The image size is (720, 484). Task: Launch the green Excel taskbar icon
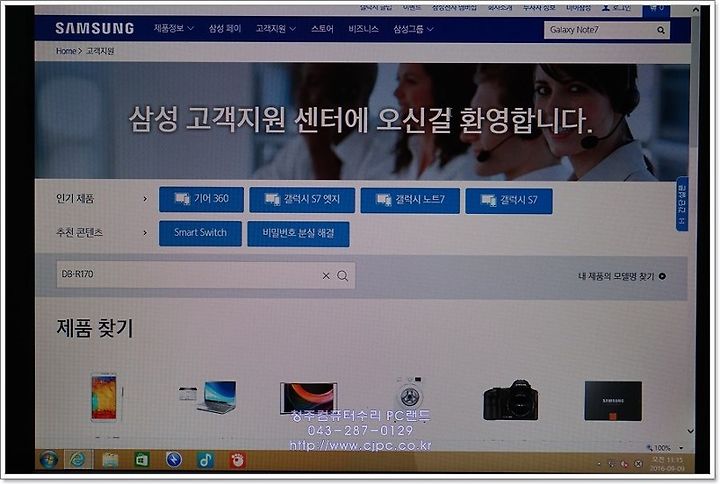pyautogui.click(x=142, y=460)
